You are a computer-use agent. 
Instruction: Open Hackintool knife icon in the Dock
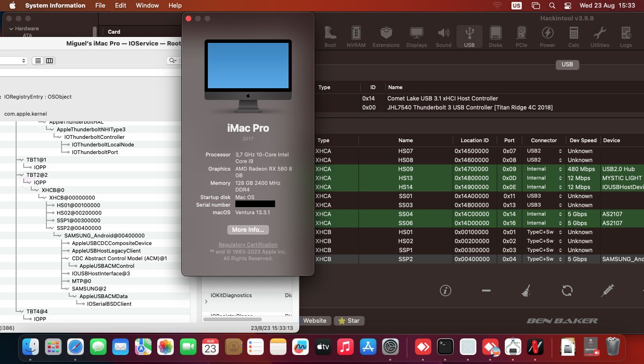(x=535, y=347)
